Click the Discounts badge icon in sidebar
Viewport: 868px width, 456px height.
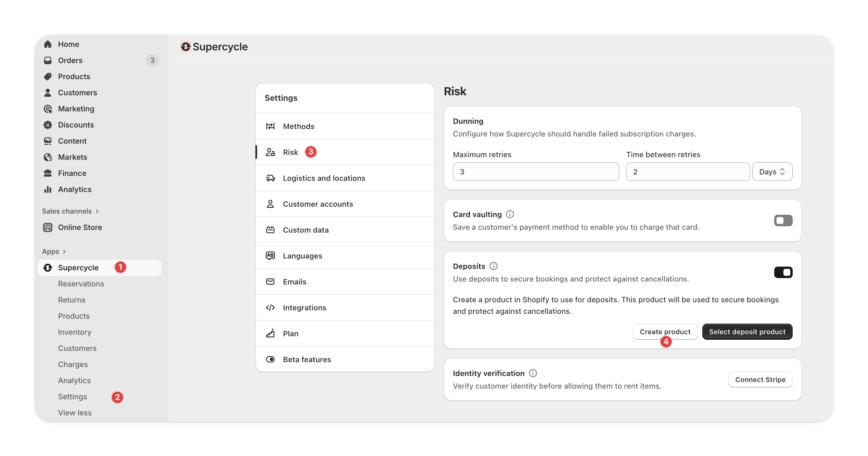[x=48, y=125]
